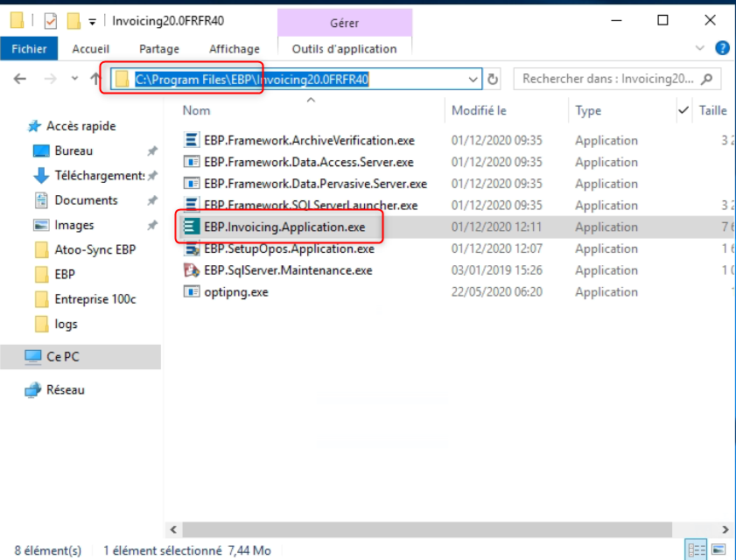
Task: Open the address bar history dropdown
Action: click(473, 80)
